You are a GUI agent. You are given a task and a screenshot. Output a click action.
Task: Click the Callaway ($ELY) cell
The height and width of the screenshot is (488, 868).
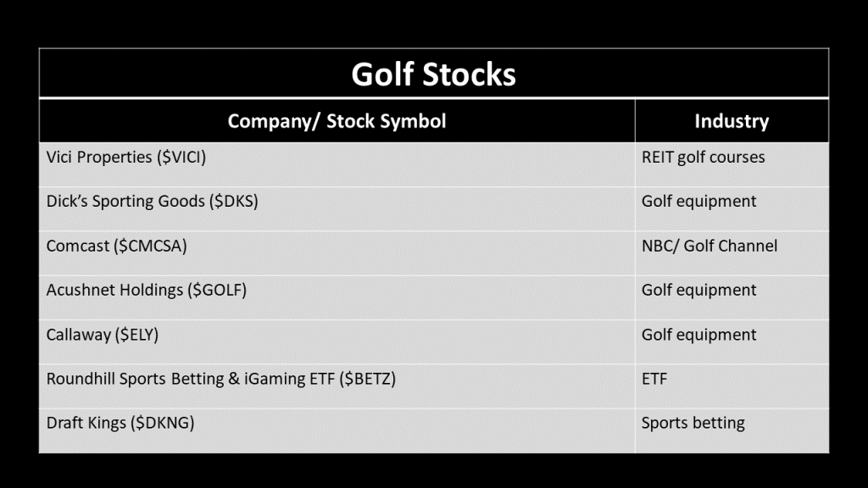point(102,335)
